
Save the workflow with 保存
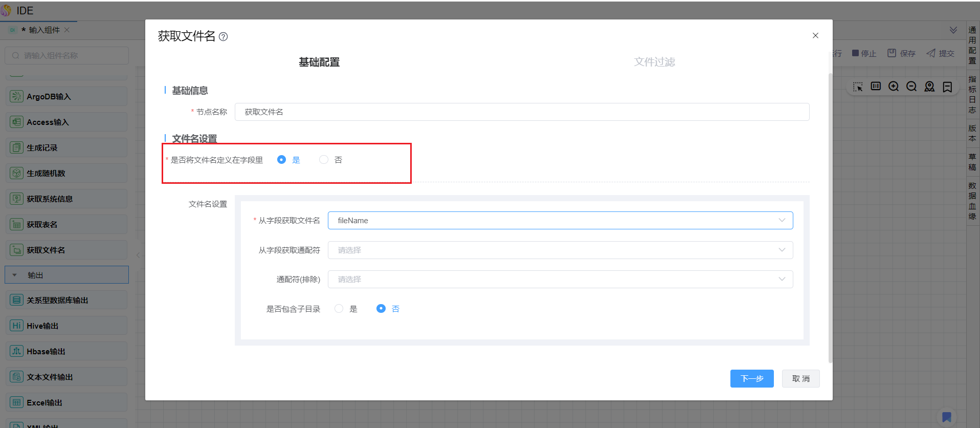tap(901, 53)
